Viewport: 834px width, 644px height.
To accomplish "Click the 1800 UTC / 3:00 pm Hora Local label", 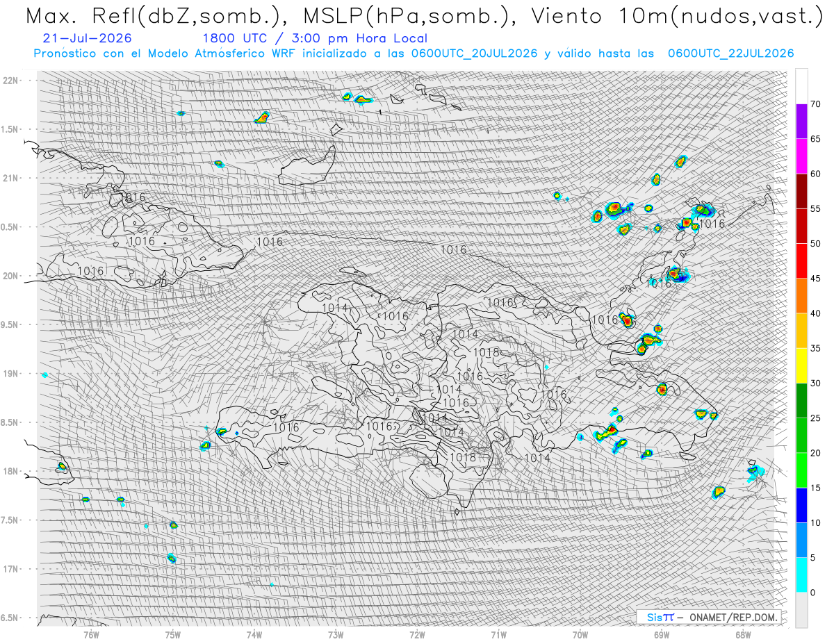I will coord(315,38).
